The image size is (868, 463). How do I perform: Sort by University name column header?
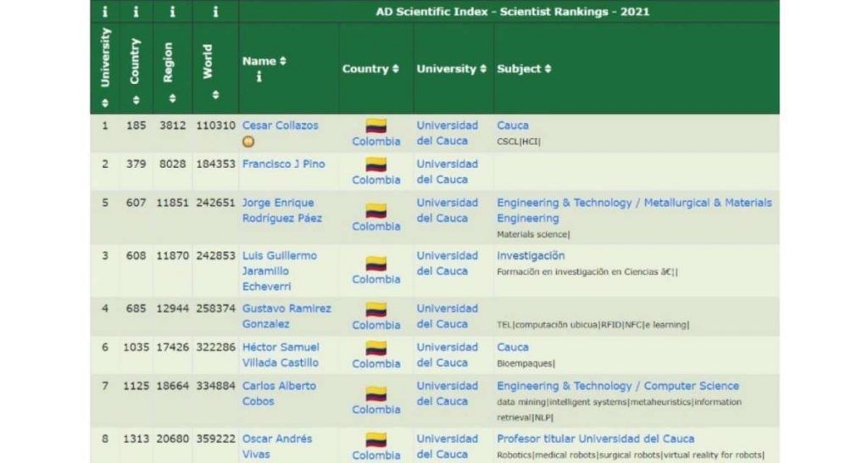point(451,69)
